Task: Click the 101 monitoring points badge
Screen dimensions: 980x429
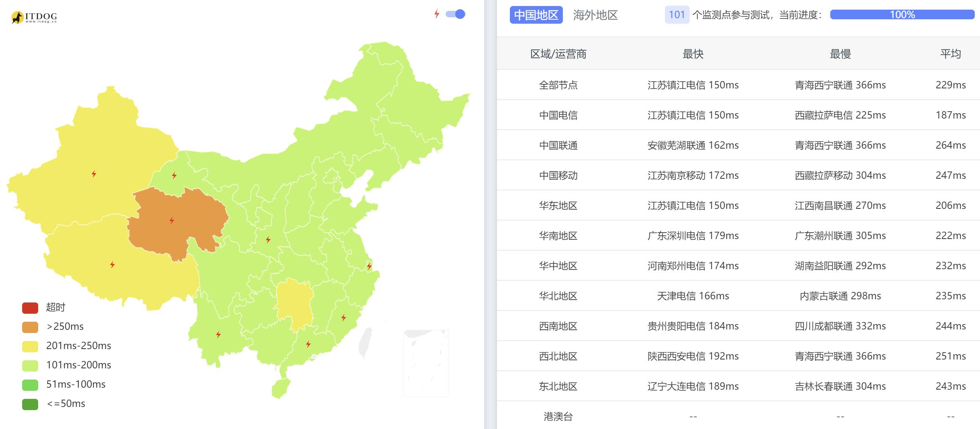Action: [677, 15]
